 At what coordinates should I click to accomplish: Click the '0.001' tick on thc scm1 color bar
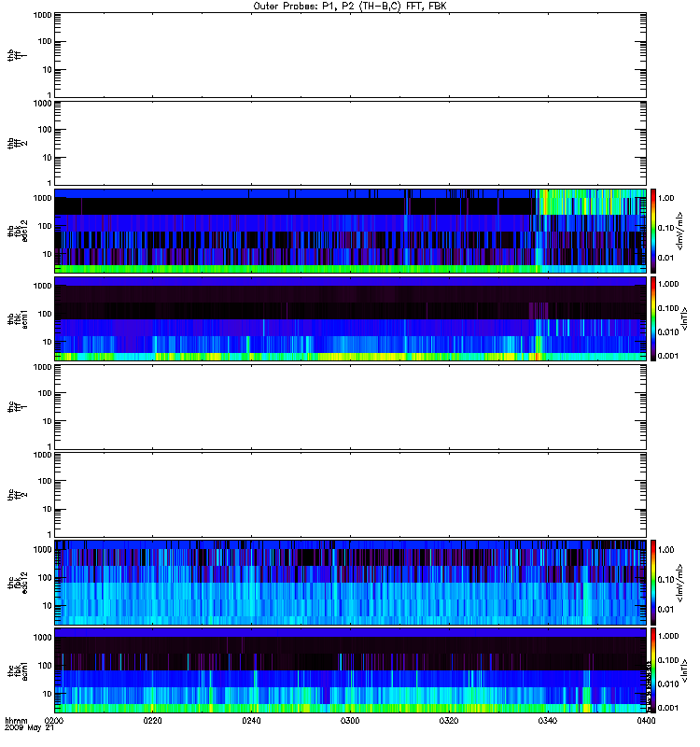click(x=668, y=708)
